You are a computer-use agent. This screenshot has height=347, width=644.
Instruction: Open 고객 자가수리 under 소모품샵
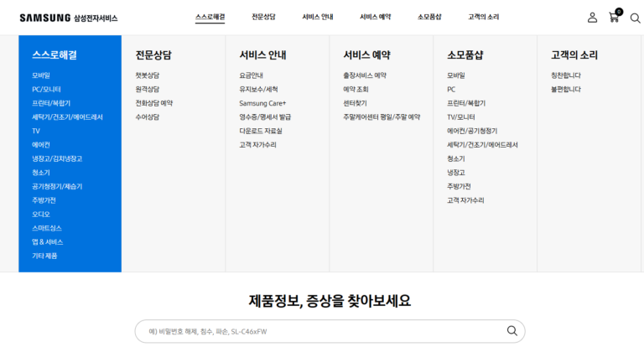pyautogui.click(x=465, y=200)
